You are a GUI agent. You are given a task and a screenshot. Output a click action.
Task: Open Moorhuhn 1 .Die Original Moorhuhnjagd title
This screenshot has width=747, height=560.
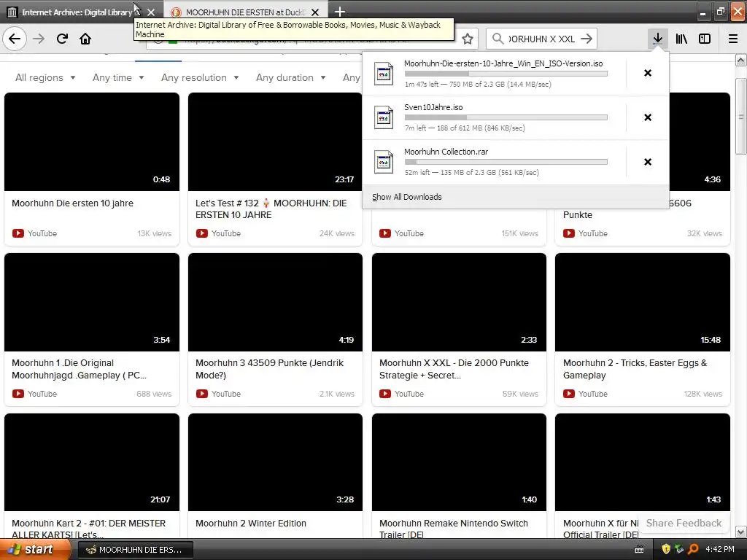tap(79, 369)
